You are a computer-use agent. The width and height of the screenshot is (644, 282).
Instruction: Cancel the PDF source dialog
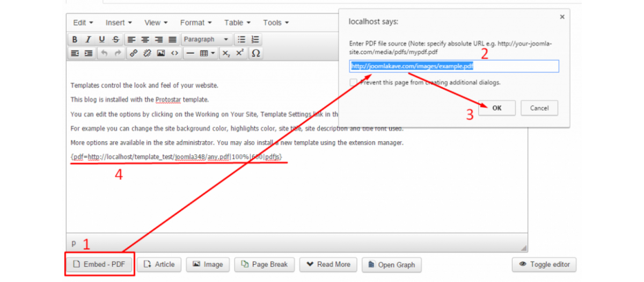pos(539,108)
